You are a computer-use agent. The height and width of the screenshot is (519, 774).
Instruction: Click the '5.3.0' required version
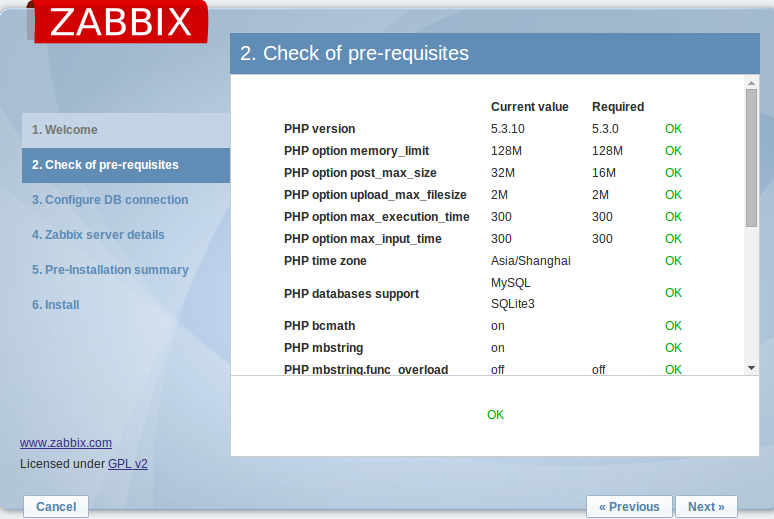click(605, 129)
